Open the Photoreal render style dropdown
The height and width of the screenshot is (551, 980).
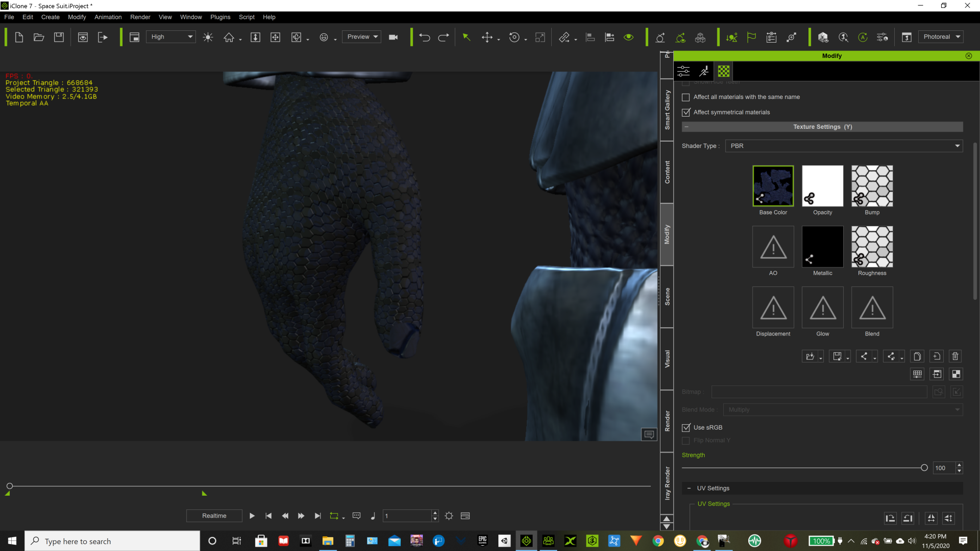pyautogui.click(x=941, y=37)
